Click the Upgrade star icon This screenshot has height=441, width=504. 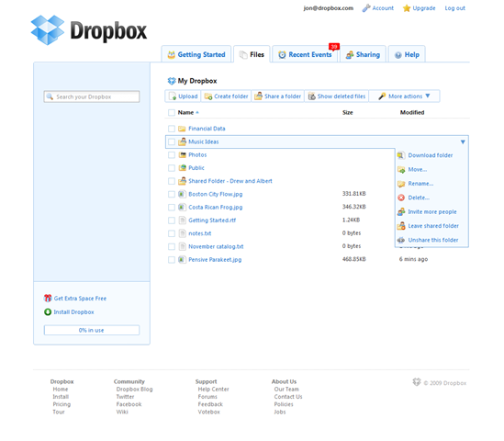point(407,8)
